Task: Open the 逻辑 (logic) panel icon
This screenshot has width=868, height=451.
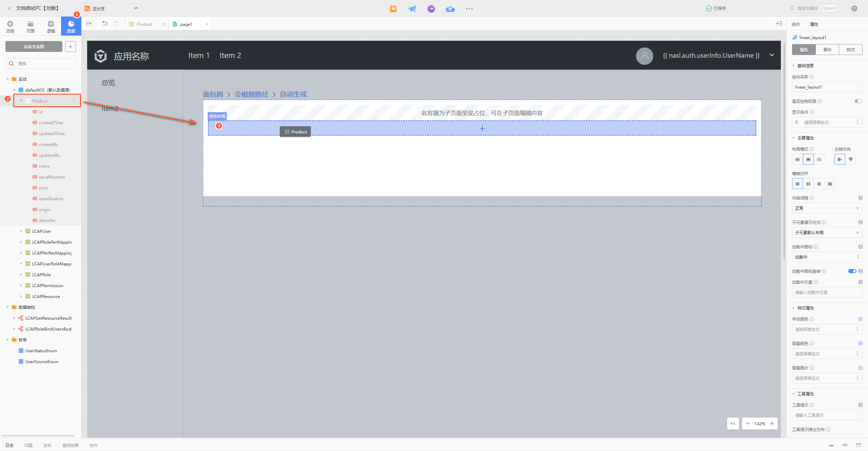Action: tap(51, 26)
